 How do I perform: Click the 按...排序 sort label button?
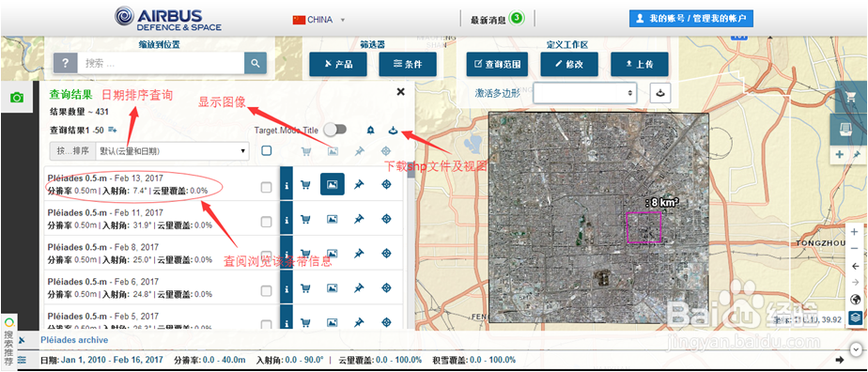(x=72, y=150)
